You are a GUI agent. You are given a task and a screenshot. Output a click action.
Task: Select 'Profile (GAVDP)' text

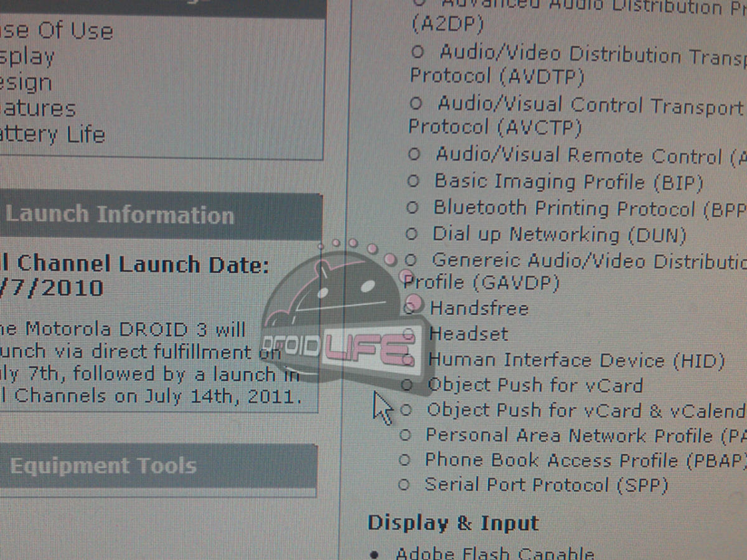(482, 282)
